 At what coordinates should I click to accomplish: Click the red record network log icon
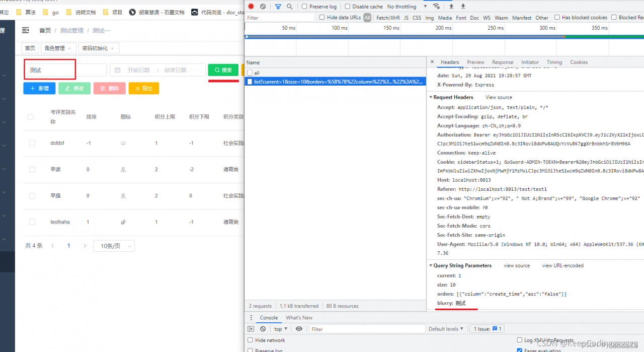tap(251, 7)
